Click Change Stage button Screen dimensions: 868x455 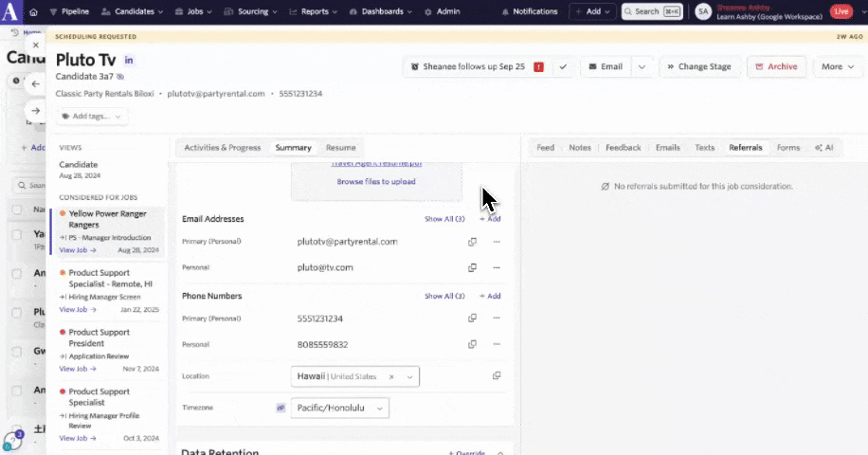[x=699, y=67]
